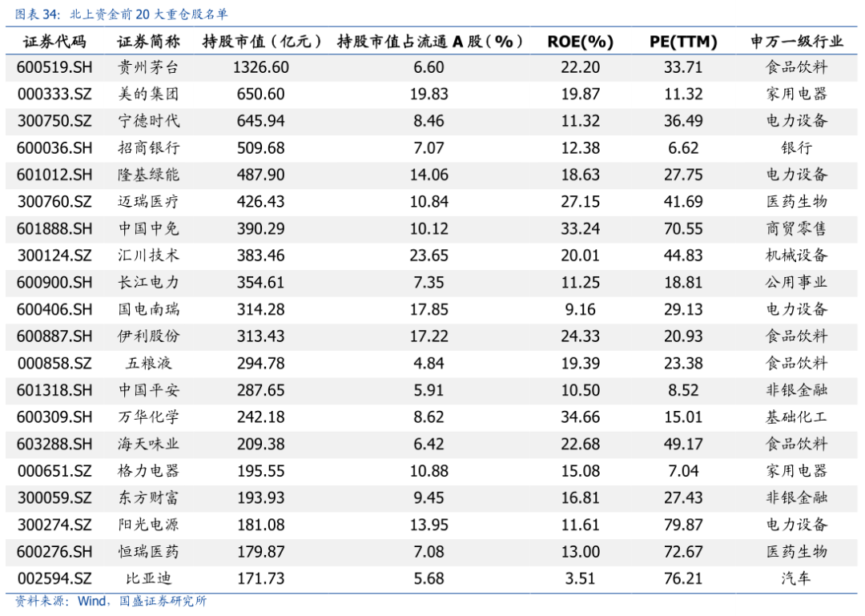865x616 pixels.
Task: Select holding value 193.93
Action: 261,498
